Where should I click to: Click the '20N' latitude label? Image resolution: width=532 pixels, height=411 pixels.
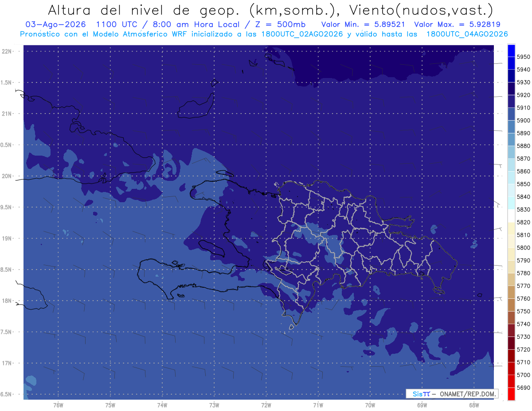click(8, 176)
